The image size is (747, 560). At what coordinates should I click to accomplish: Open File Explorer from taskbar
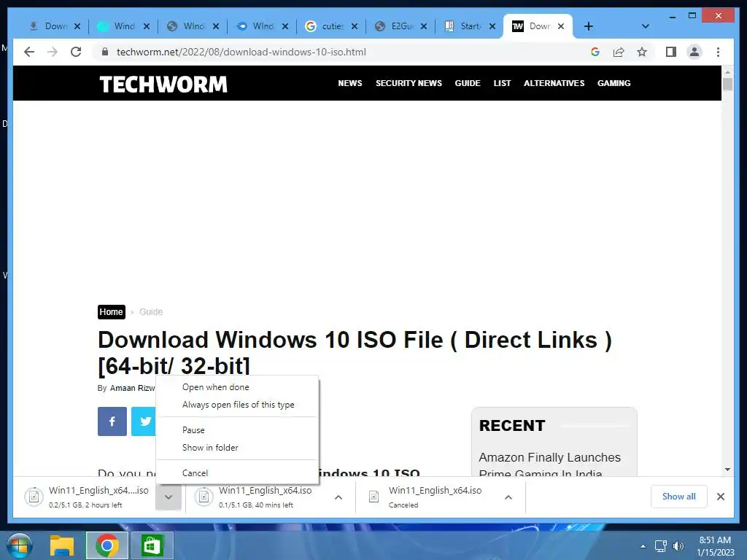pyautogui.click(x=63, y=545)
